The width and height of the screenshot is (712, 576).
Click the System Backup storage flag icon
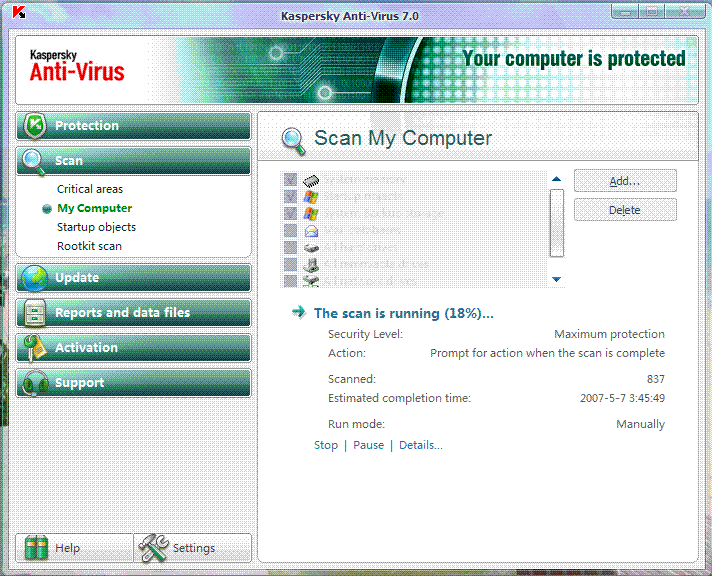pos(311,214)
